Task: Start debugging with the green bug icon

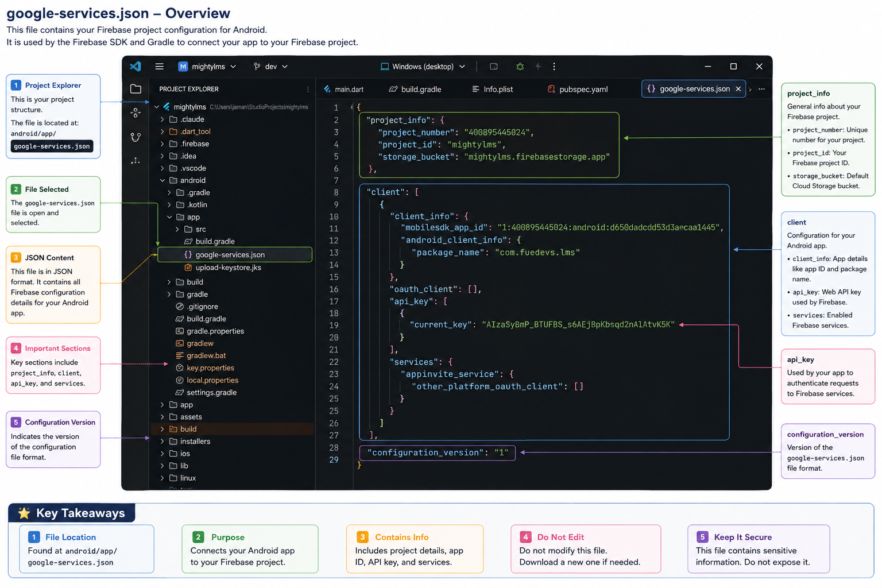Action: click(520, 67)
